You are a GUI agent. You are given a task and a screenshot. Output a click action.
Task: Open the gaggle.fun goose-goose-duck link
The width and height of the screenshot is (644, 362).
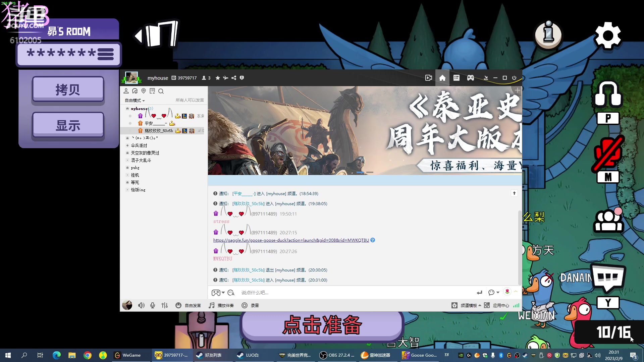click(291, 240)
